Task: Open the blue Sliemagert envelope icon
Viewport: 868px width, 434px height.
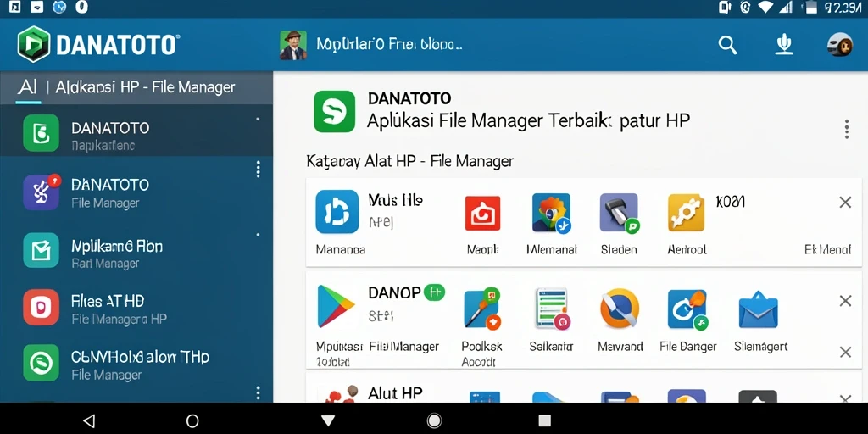Action: 758,312
